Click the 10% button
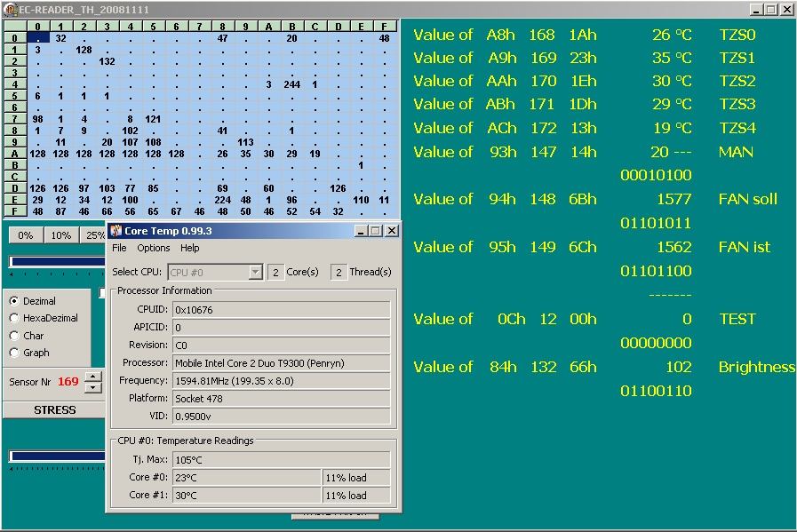Image resolution: width=797 pixels, height=532 pixels. [x=61, y=235]
